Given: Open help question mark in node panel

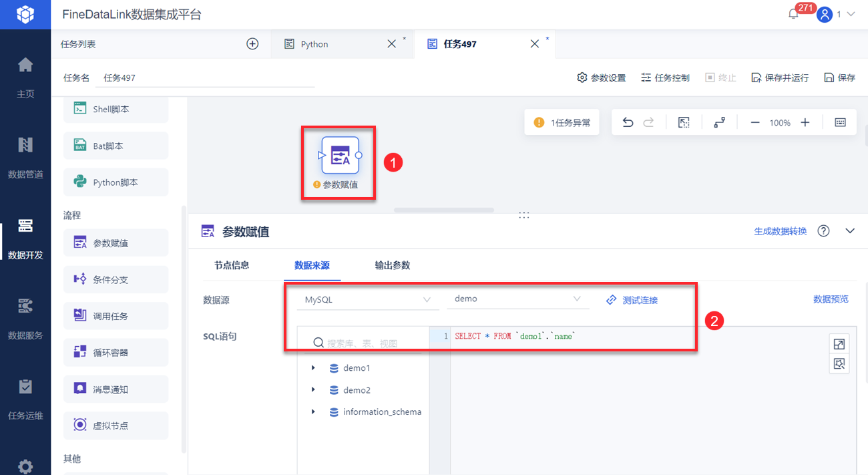Looking at the screenshot, I should coord(824,230).
